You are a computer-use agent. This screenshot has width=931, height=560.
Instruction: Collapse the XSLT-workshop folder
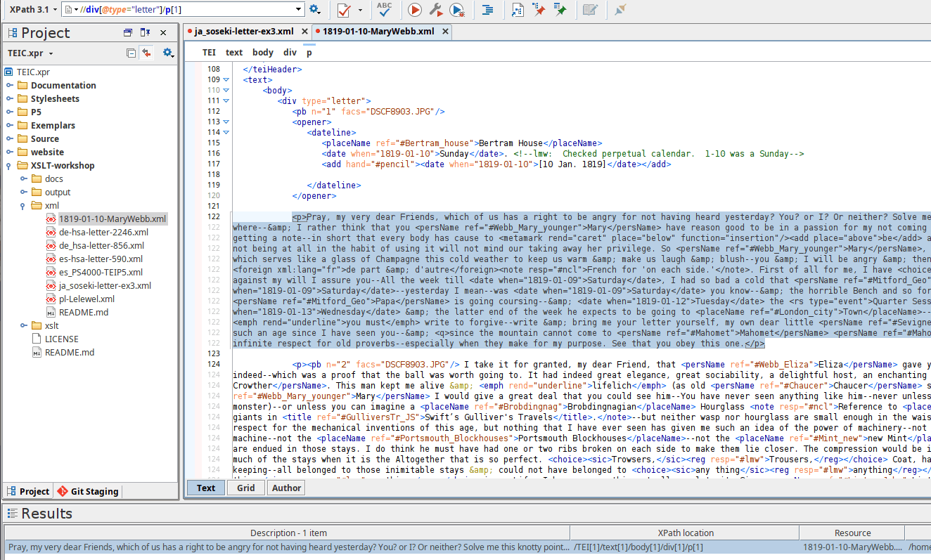pyautogui.click(x=10, y=166)
